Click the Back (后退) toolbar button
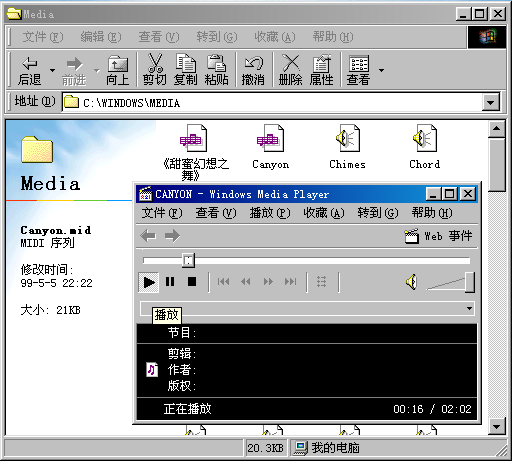This screenshot has height=461, width=512. pyautogui.click(x=30, y=70)
